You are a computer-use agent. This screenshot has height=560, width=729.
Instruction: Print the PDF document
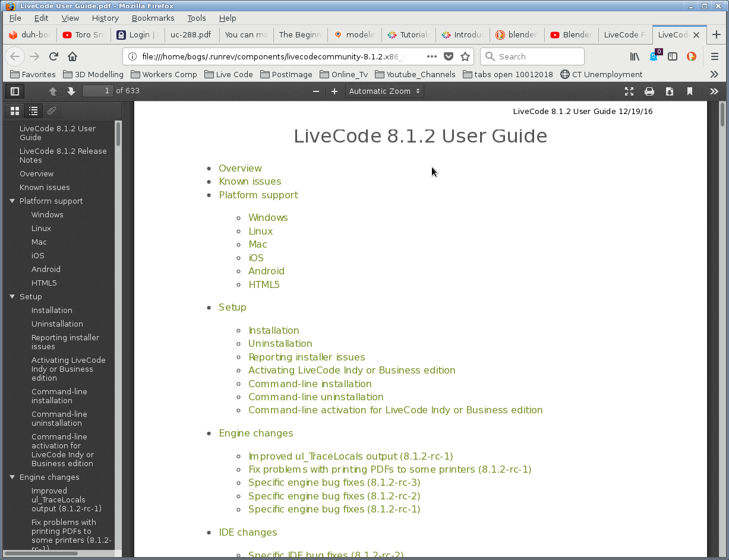click(649, 91)
